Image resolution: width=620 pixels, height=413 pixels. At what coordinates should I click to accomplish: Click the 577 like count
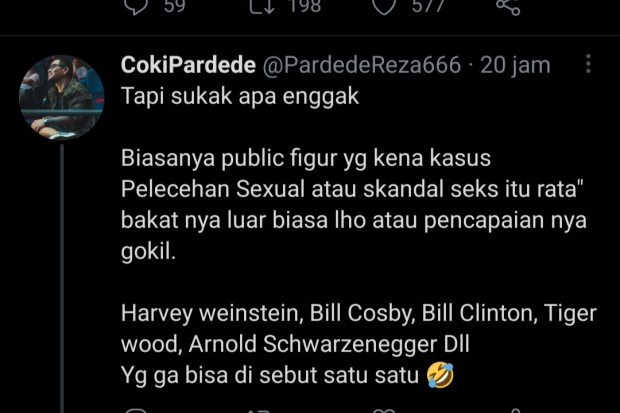429,6
